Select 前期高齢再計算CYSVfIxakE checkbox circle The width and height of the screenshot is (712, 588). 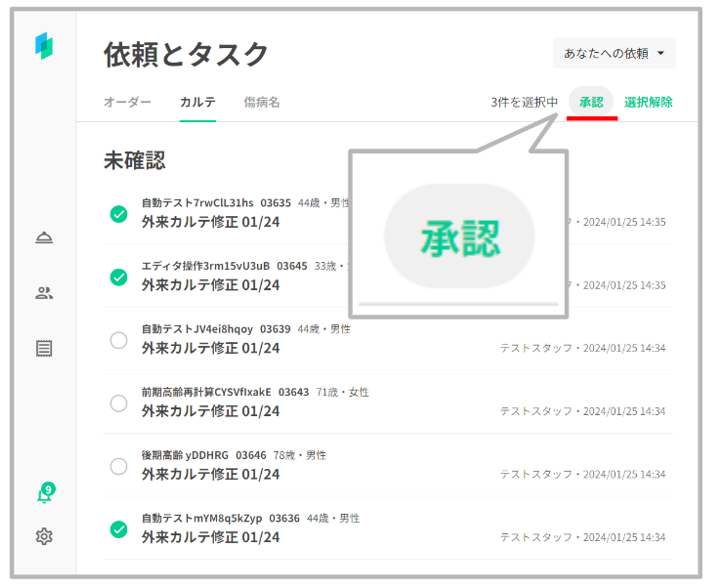point(119,403)
